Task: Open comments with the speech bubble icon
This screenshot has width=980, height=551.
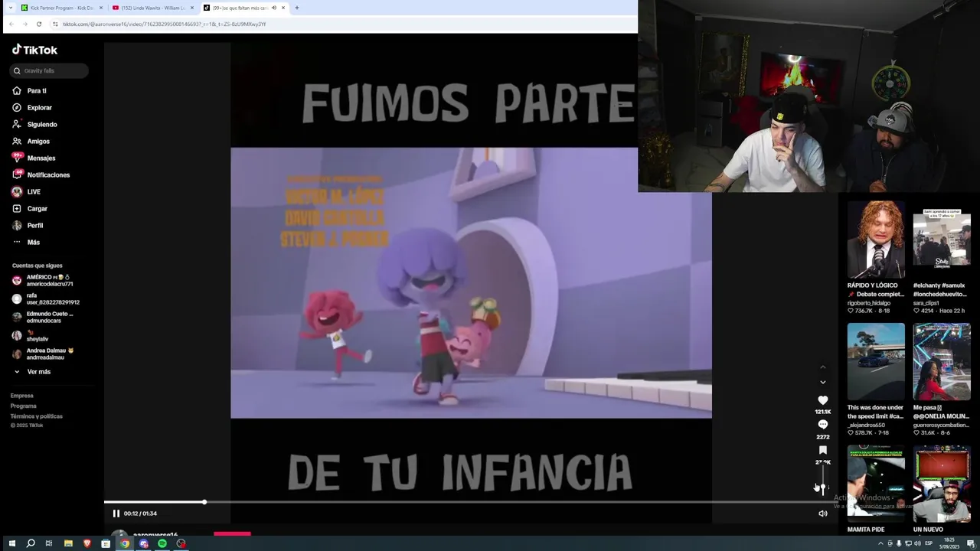Action: tap(823, 425)
